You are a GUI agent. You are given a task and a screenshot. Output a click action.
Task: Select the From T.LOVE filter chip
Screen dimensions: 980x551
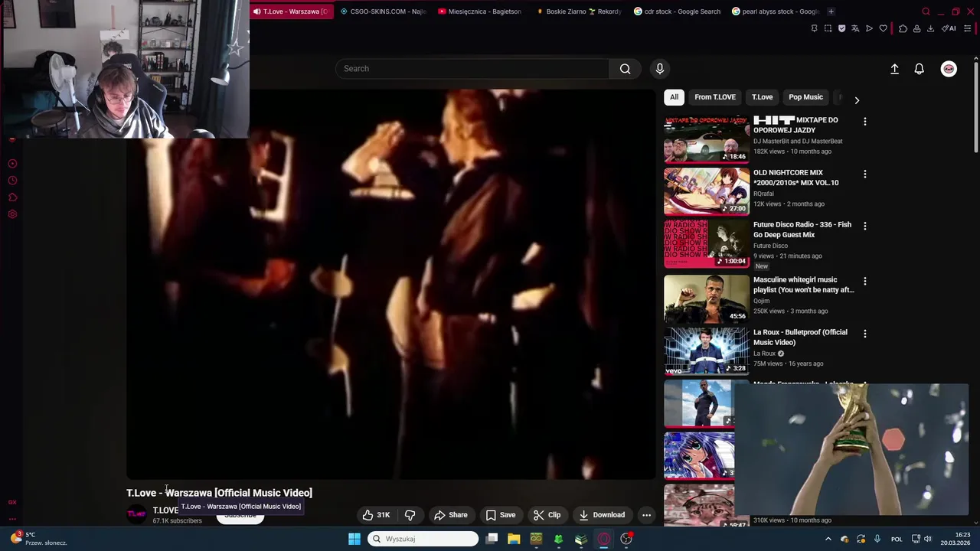(715, 97)
